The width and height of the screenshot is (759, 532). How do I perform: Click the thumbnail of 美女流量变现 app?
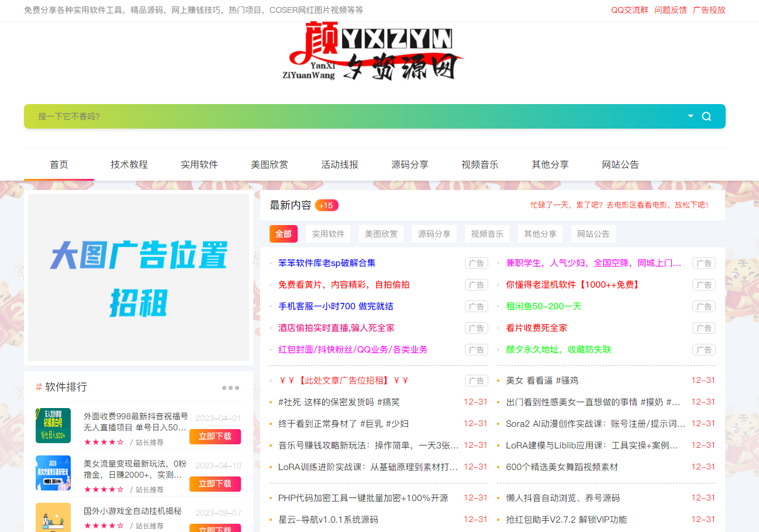coord(53,473)
